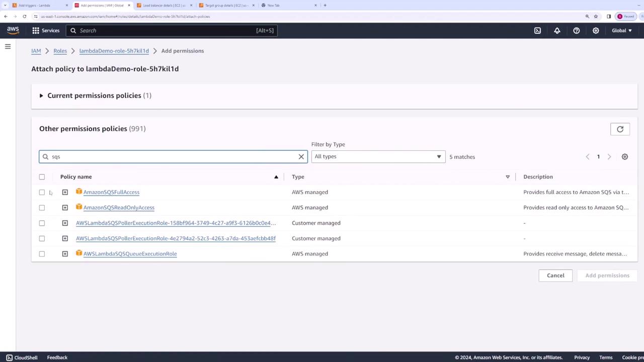Open the help question mark menu
This screenshot has width=644, height=362.
coord(577,31)
